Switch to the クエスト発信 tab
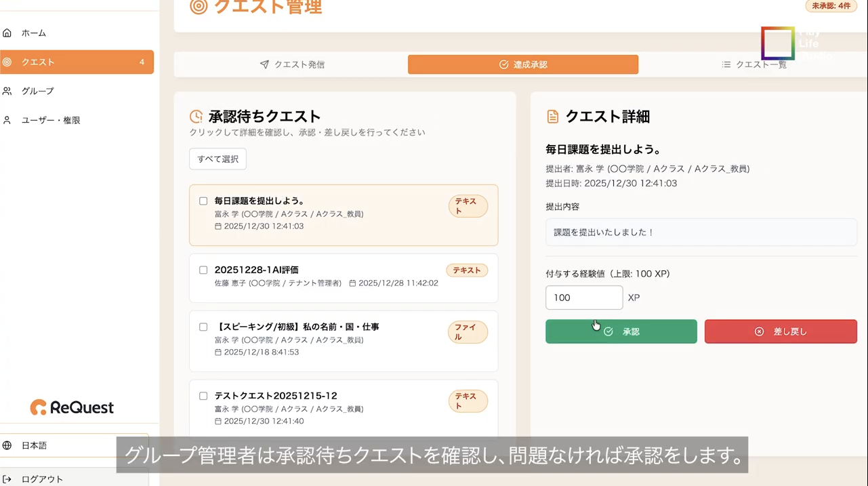 pos(292,64)
